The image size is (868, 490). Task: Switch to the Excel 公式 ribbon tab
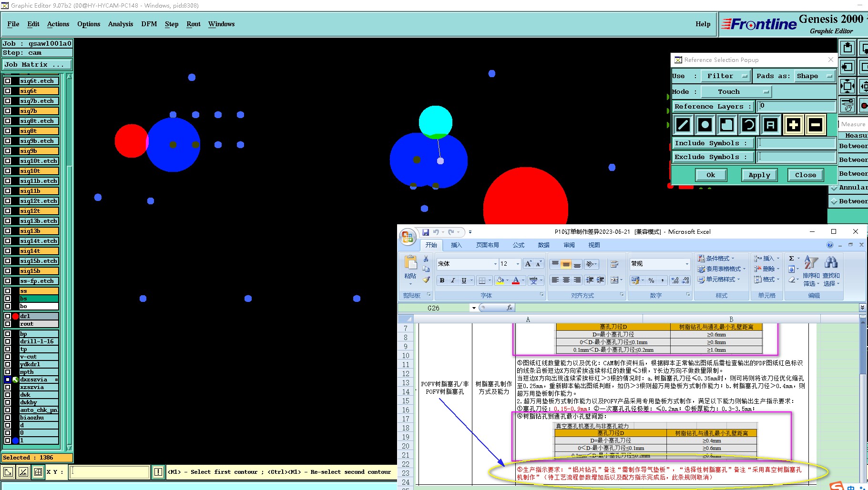[518, 245]
